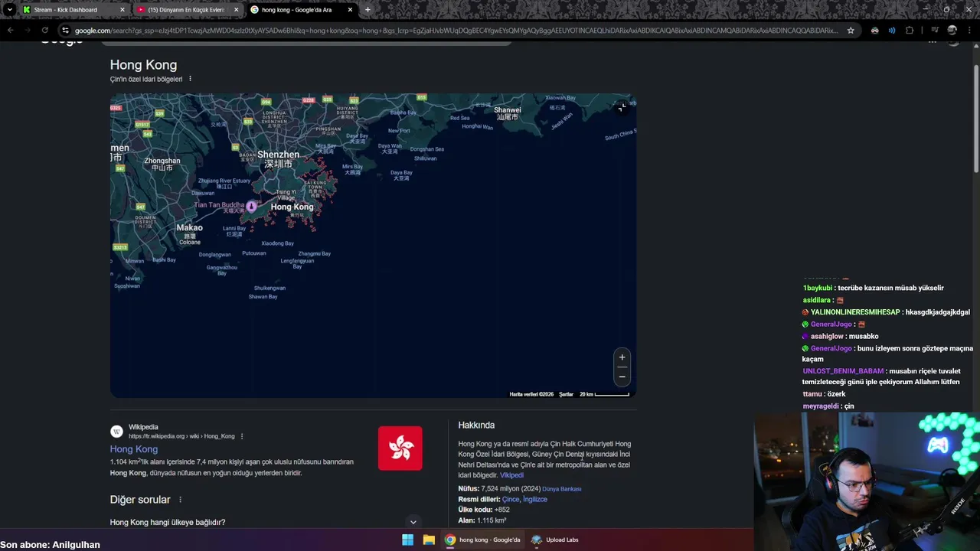The height and width of the screenshot is (551, 980).
Task: Open options beside 'Diğer sorular' heading
Action: [x=181, y=500]
